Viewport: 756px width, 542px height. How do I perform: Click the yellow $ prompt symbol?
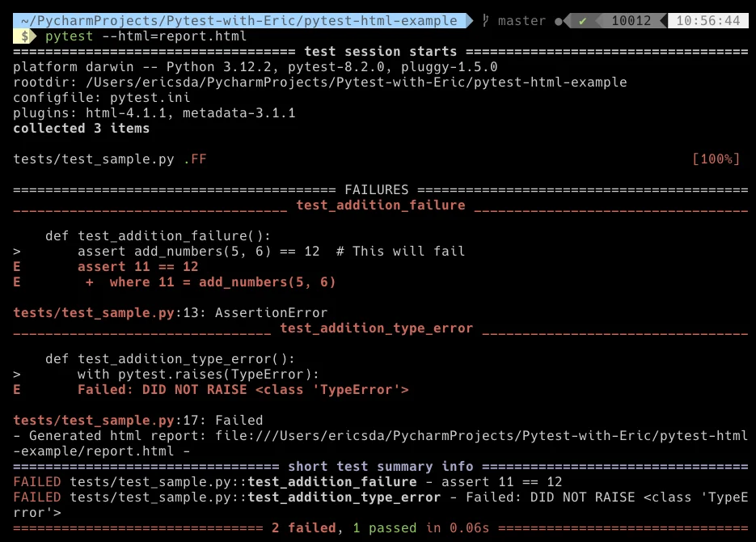click(25, 36)
